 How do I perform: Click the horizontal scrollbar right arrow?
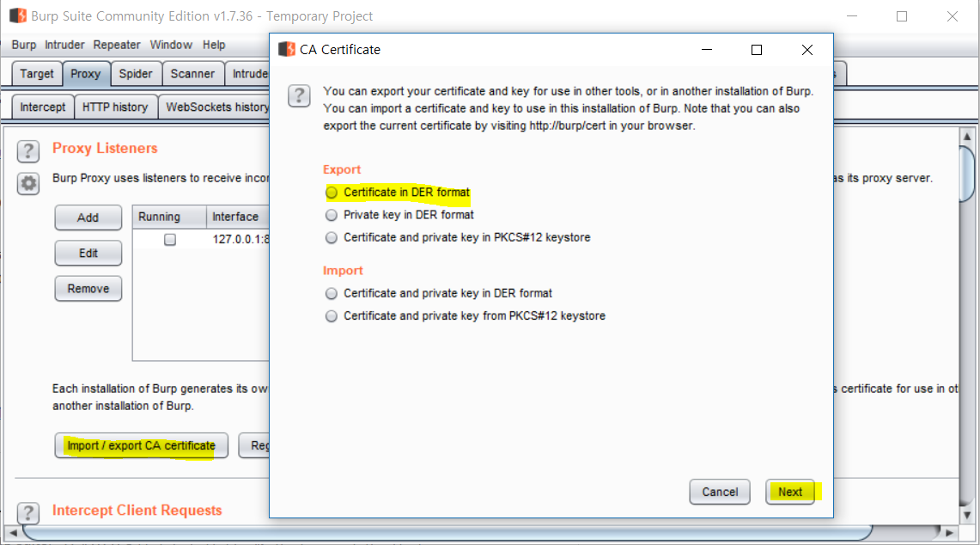pos(949,533)
